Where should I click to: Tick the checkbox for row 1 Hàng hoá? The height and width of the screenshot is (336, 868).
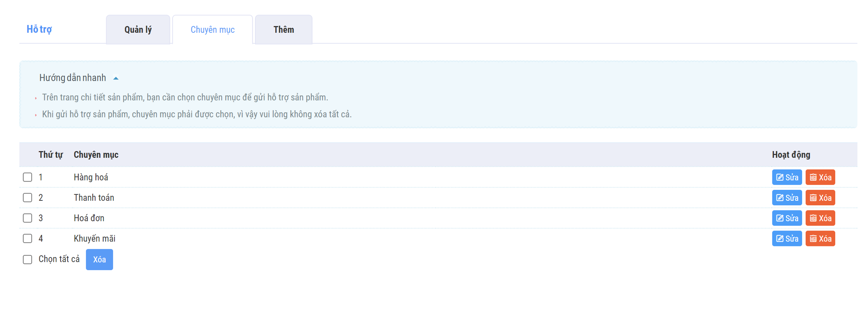(x=28, y=177)
